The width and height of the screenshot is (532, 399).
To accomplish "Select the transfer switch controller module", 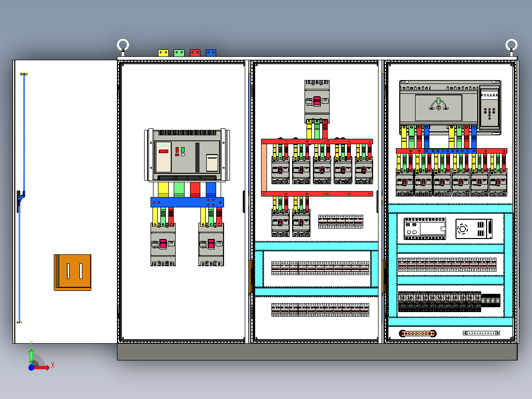I will pyautogui.click(x=489, y=107).
